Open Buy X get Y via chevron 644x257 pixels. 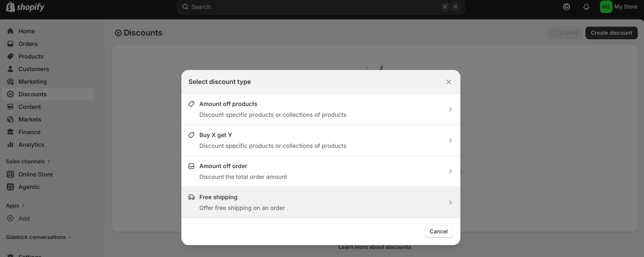(451, 140)
